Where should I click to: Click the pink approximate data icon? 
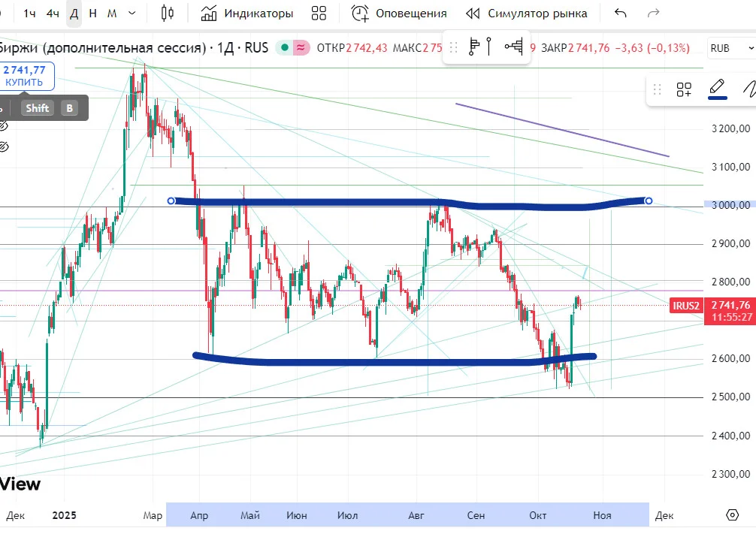click(x=301, y=47)
